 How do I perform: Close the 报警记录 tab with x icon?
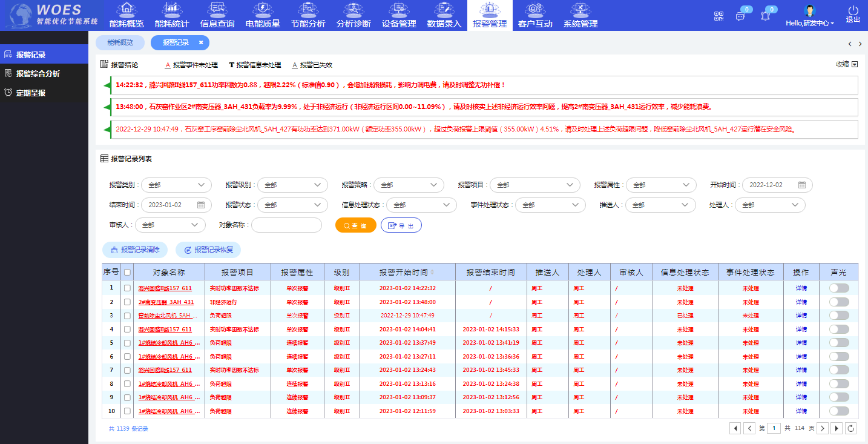(x=201, y=42)
